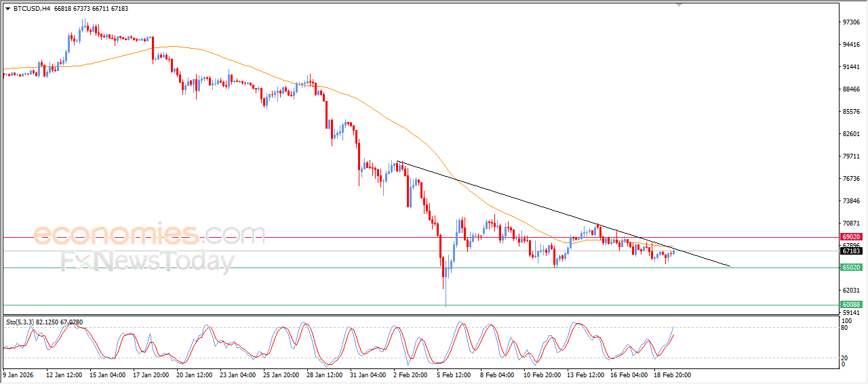This screenshot has width=868, height=384.
Task: Click the 9 Jan 2026 date label
Action: coord(20,375)
